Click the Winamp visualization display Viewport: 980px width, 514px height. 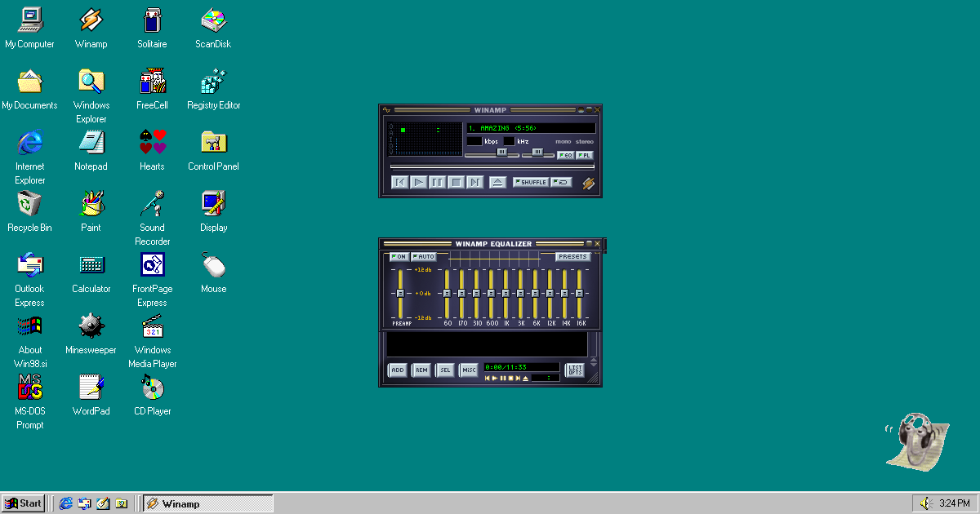coord(425,139)
